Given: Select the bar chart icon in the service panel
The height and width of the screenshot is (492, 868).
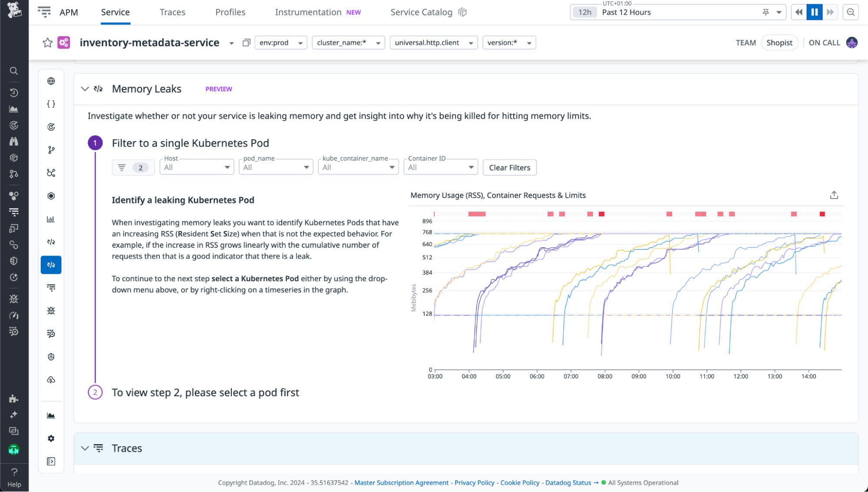Looking at the screenshot, I should point(51,219).
